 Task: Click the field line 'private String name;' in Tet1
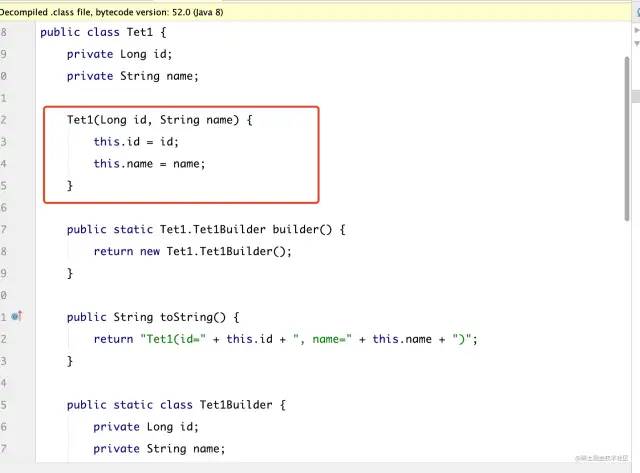[x=133, y=76]
